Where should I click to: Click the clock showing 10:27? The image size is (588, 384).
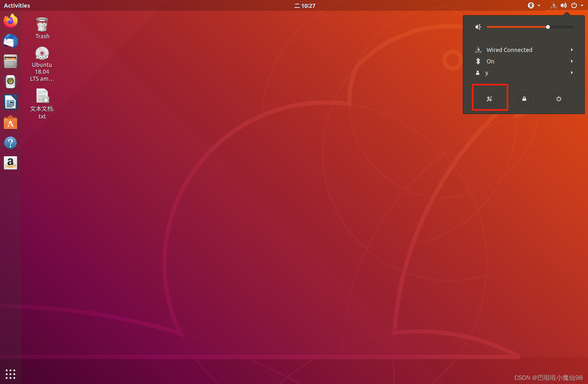point(305,5)
